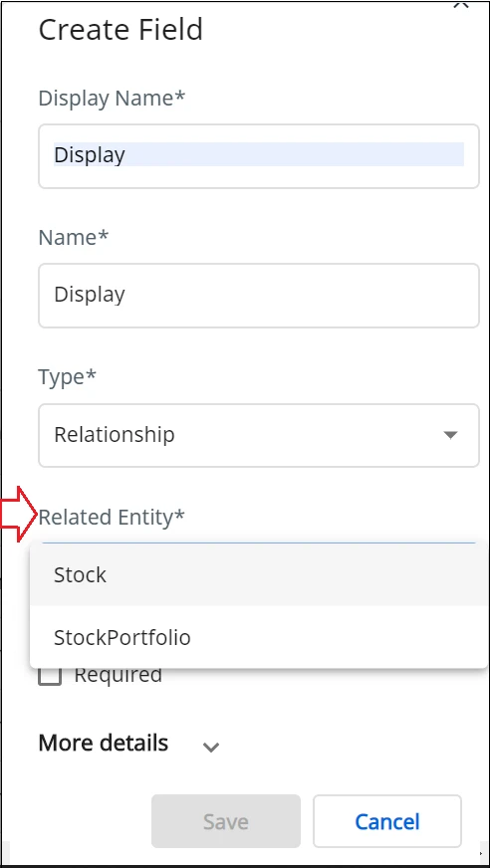The image size is (490, 868).
Task: Click inside the Name text box
Action: tap(259, 295)
